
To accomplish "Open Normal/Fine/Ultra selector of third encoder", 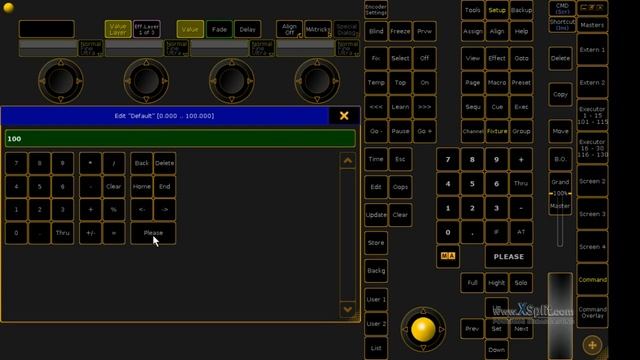I will [262, 48].
